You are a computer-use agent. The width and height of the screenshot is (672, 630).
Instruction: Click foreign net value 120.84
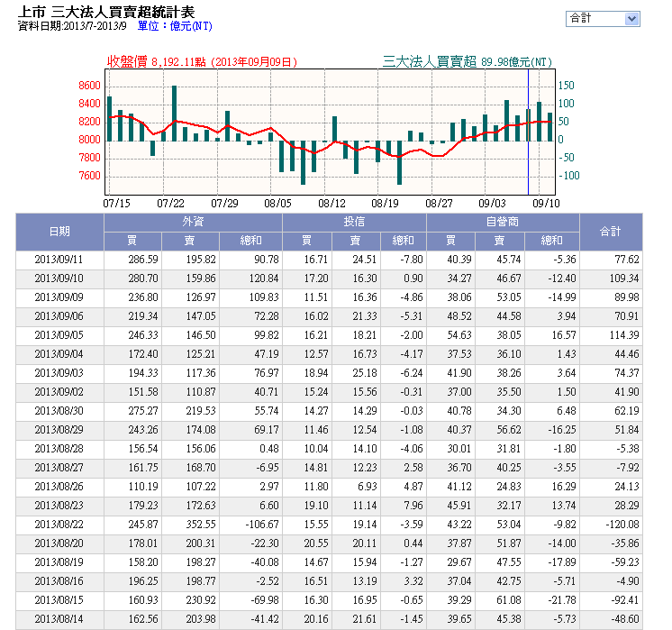264,278
